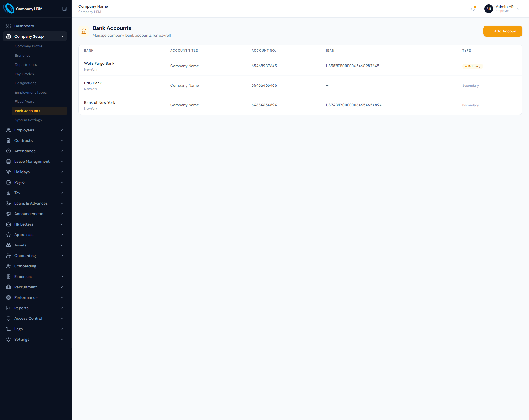This screenshot has width=529, height=420.
Task: Click the Appraisals star icon
Action: 9,235
